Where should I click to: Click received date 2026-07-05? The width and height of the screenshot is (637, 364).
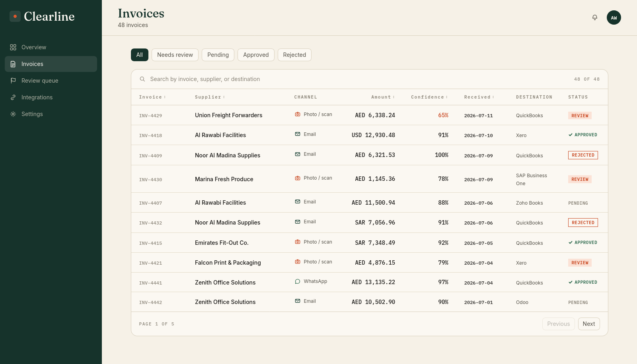point(478,243)
